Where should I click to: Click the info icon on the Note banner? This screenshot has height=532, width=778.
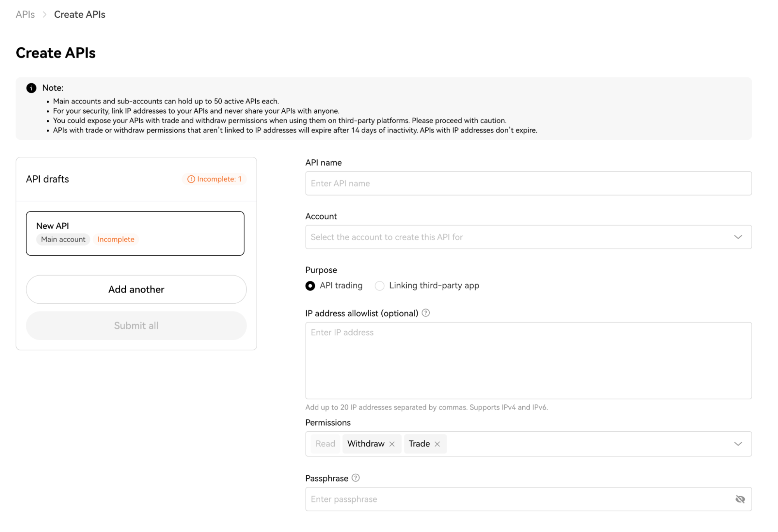(31, 87)
